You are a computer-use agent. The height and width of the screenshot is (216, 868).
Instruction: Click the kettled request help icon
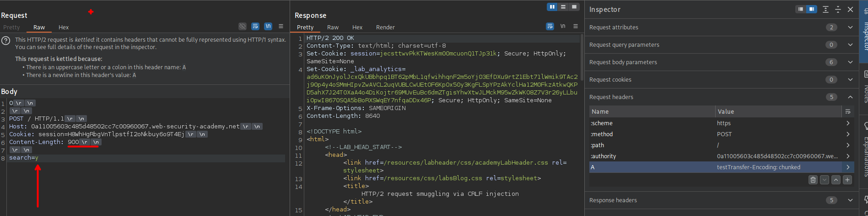[6, 41]
